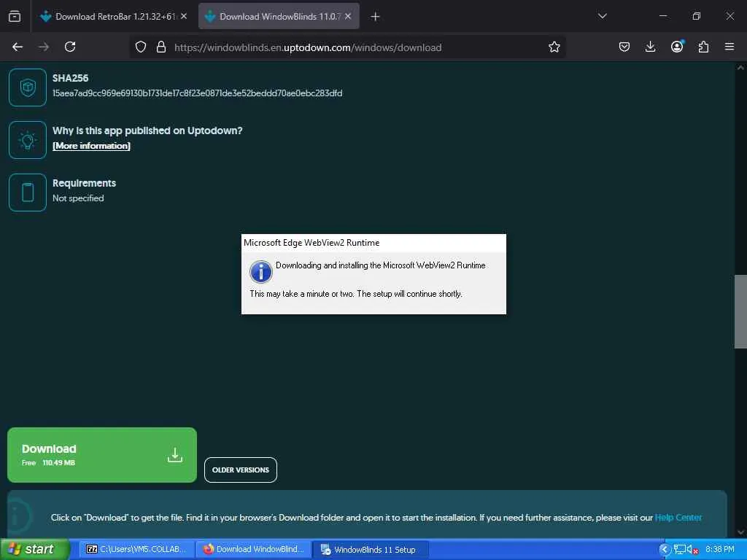Open the browser downloads panel

pos(650,47)
